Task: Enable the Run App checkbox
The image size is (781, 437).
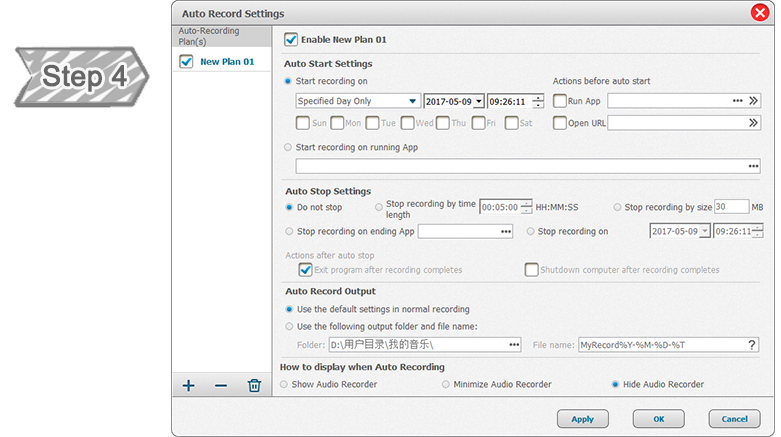Action: click(559, 101)
